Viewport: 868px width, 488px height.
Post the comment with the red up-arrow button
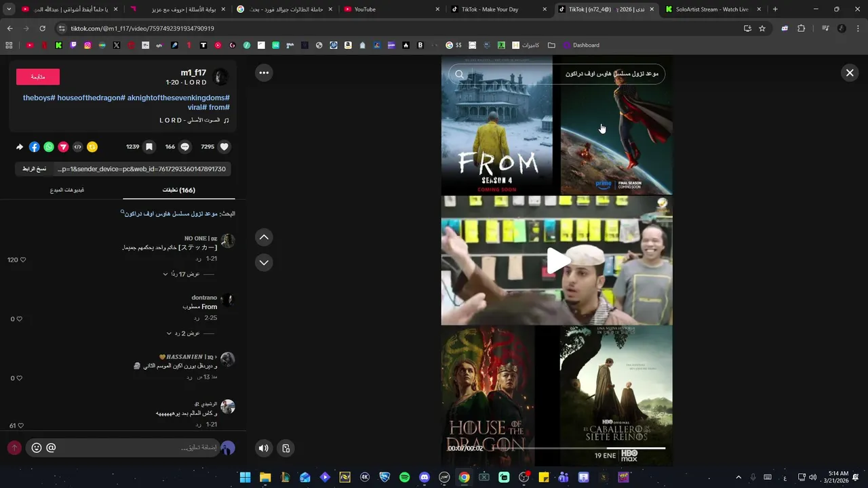[x=14, y=448]
